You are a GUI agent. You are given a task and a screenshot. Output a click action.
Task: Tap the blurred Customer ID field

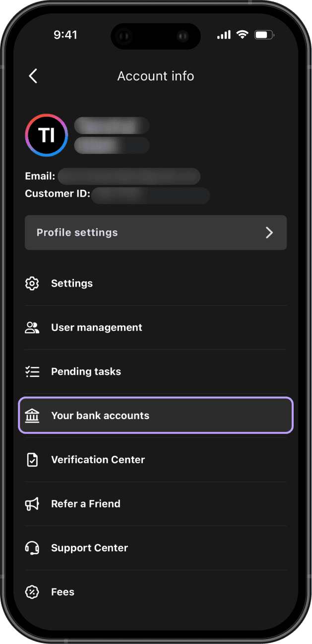click(x=150, y=195)
